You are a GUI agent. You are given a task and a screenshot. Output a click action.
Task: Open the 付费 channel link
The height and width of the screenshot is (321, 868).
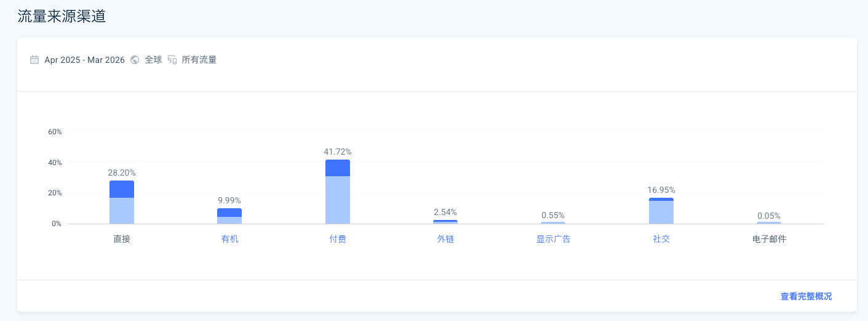point(338,239)
